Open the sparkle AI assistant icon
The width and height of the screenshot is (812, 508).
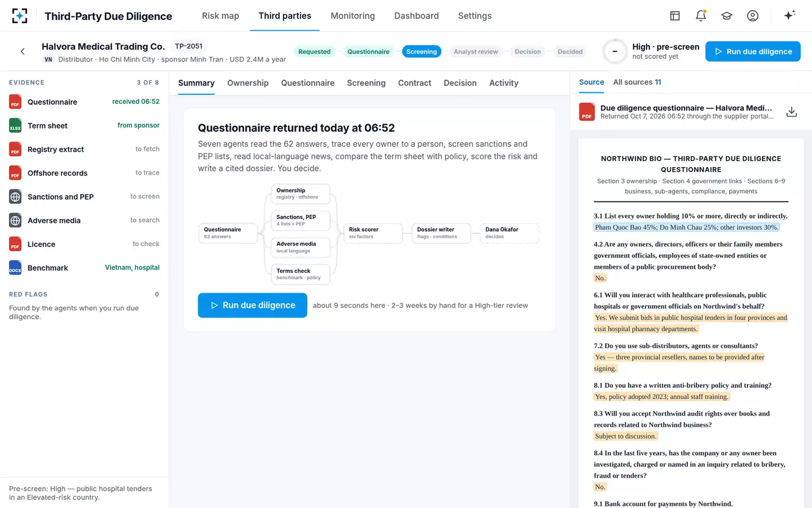tap(789, 15)
